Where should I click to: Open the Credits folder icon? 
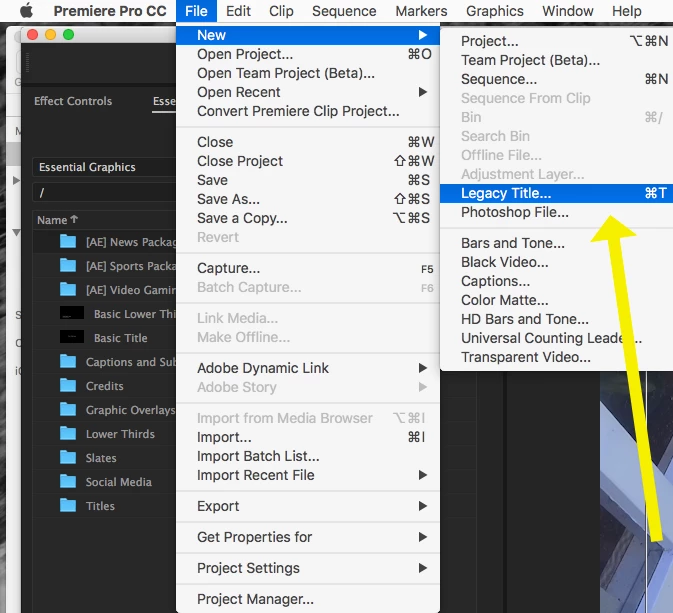(68, 385)
